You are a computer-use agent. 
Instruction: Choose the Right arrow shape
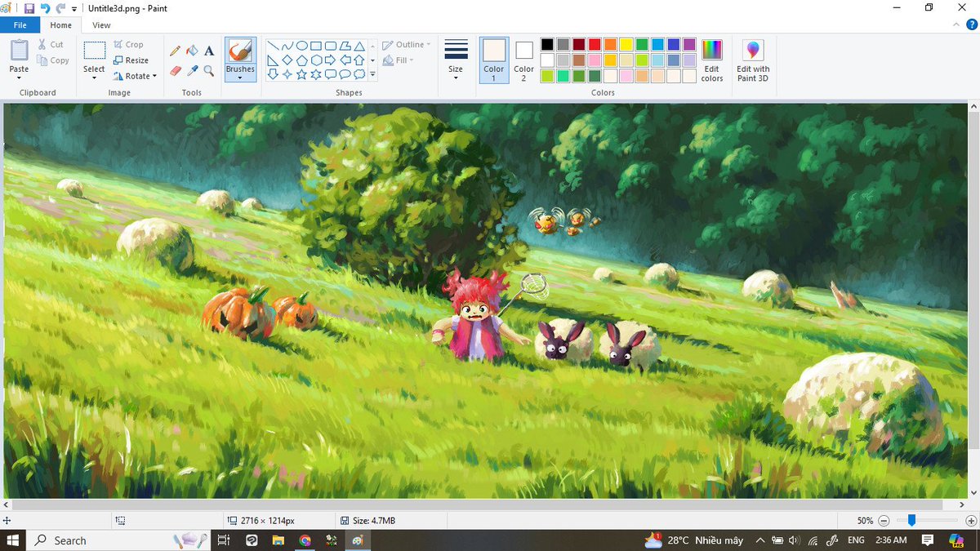point(330,60)
